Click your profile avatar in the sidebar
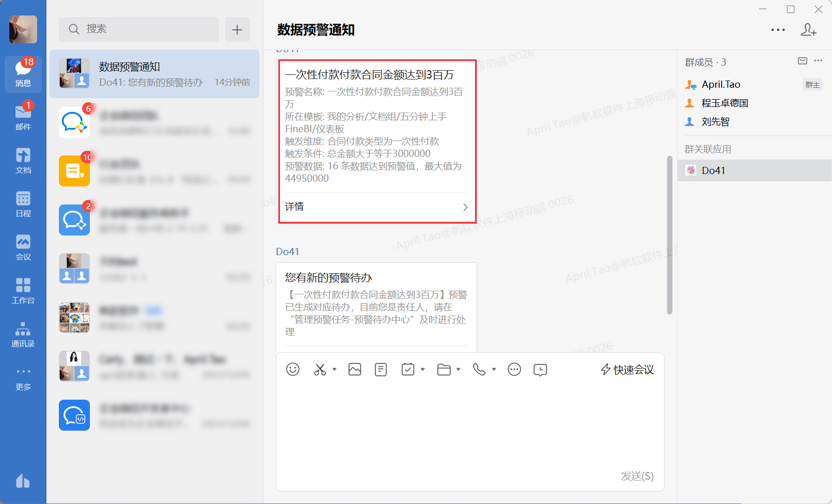This screenshot has width=832, height=504. click(23, 29)
